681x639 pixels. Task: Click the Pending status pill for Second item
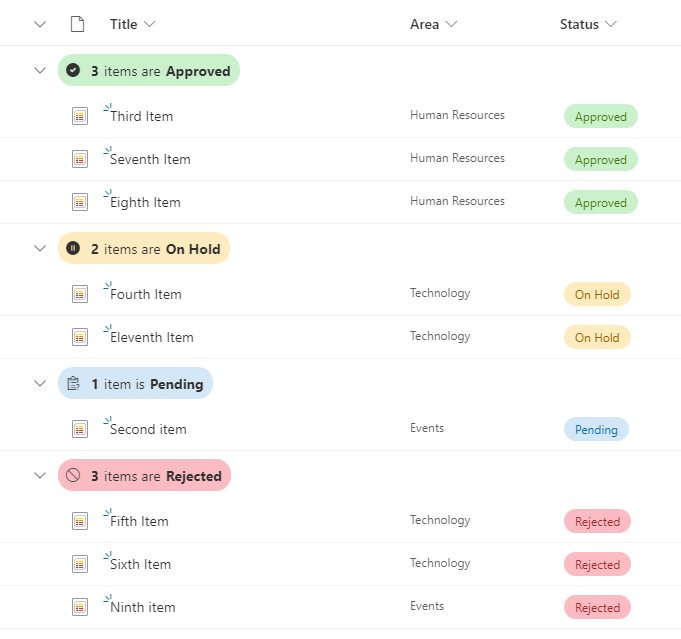pos(596,429)
